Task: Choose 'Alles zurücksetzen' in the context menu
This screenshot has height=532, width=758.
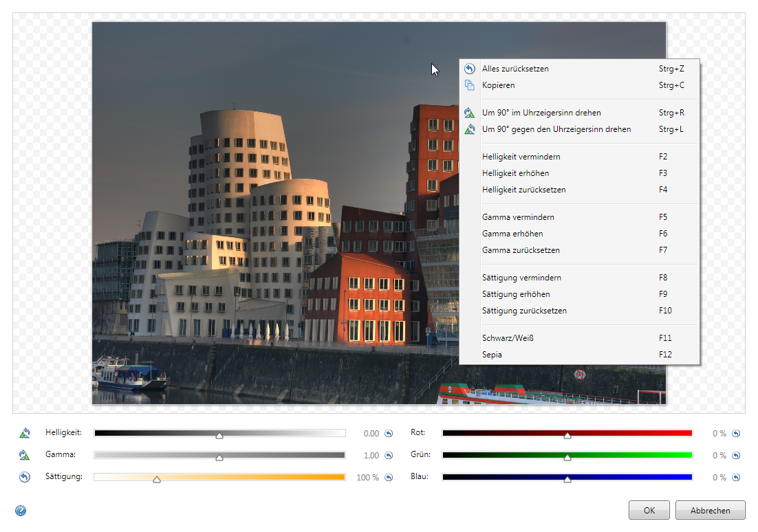Action: coord(515,69)
